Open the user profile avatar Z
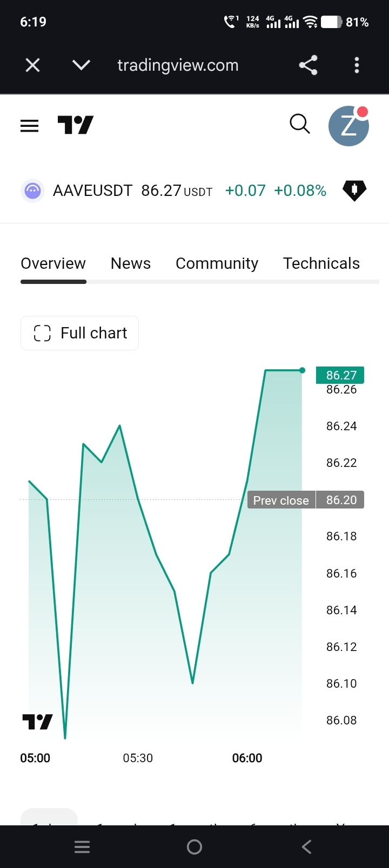Screen dimensions: 389x868 [x=348, y=126]
